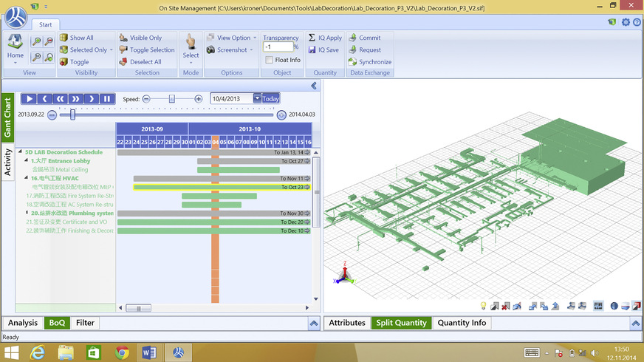Image resolution: width=644 pixels, height=362 pixels.
Task: Click the Today button
Action: click(271, 98)
